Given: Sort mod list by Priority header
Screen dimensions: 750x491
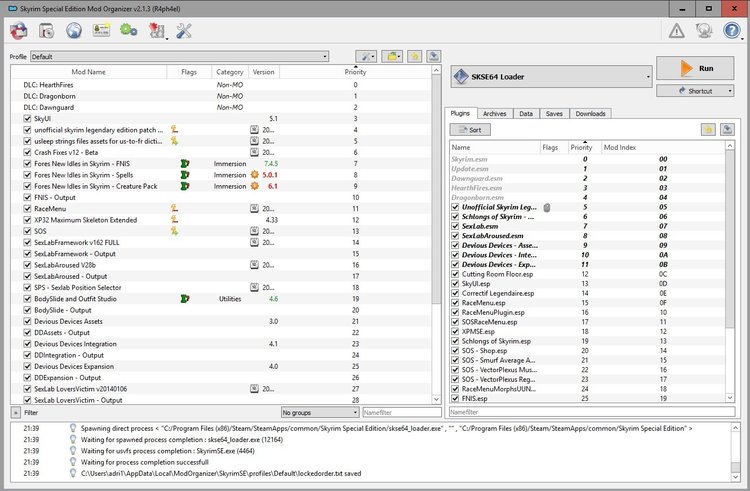Looking at the screenshot, I should (355, 72).
